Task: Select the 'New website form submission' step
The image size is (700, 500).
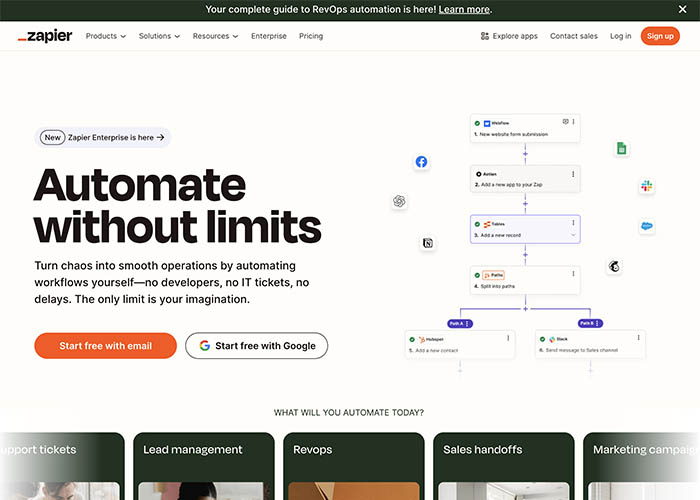Action: click(x=525, y=129)
